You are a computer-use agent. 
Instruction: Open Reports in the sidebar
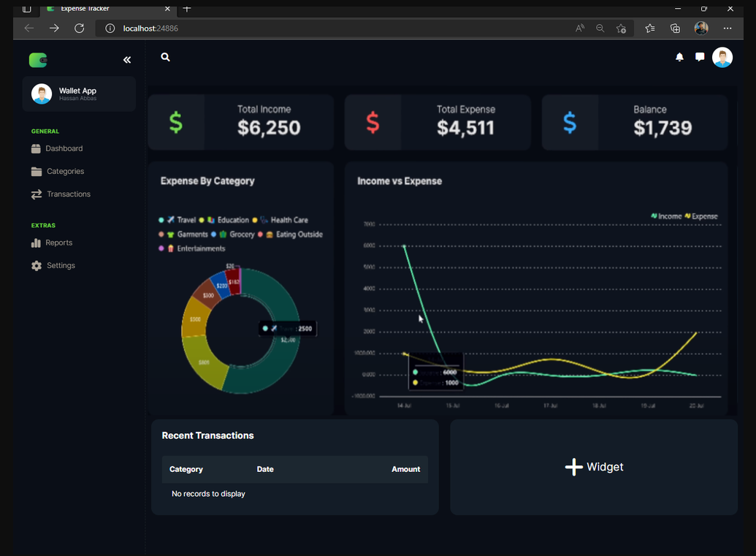58,243
